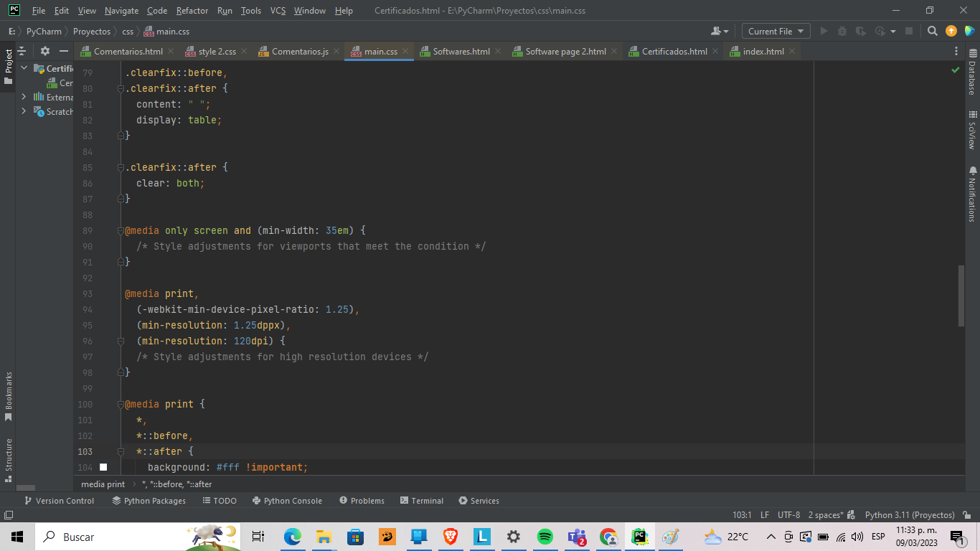Open the editor tabs three-dot menu
This screenshot has height=551, width=980.
[956, 52]
